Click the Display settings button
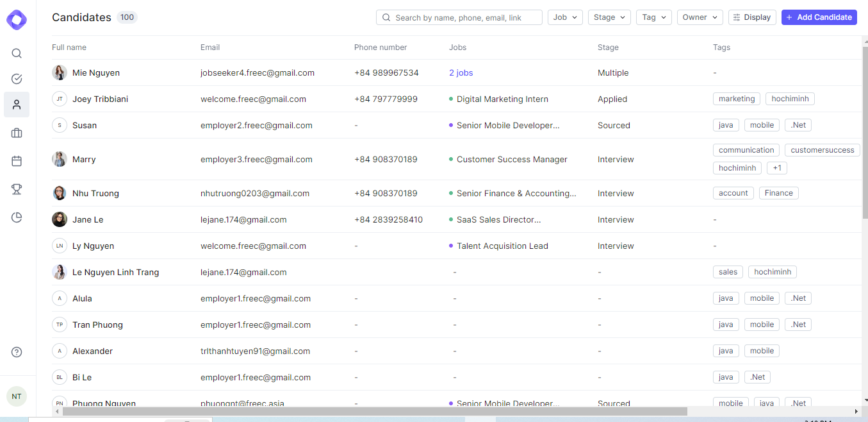Image resolution: width=868 pixels, height=422 pixels. click(752, 17)
